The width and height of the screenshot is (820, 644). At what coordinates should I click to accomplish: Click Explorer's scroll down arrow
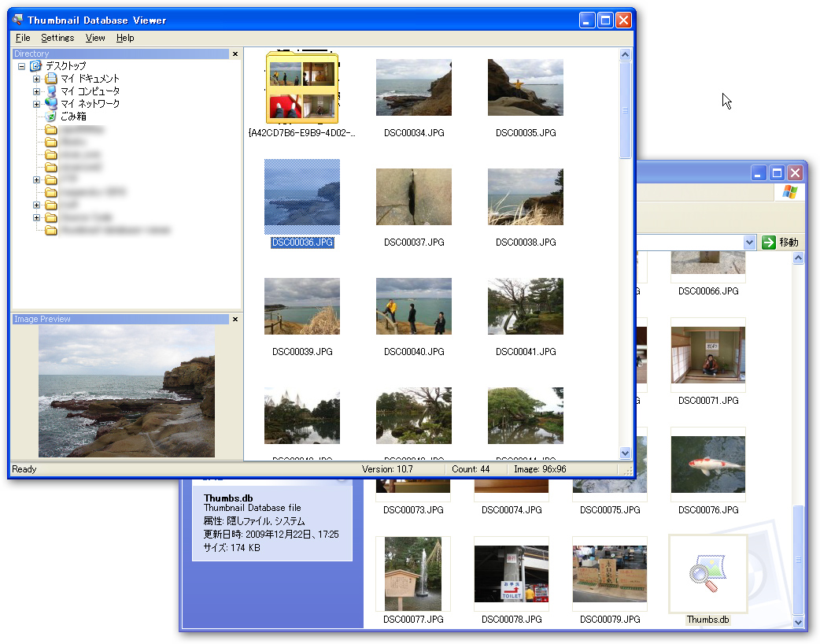(798, 622)
